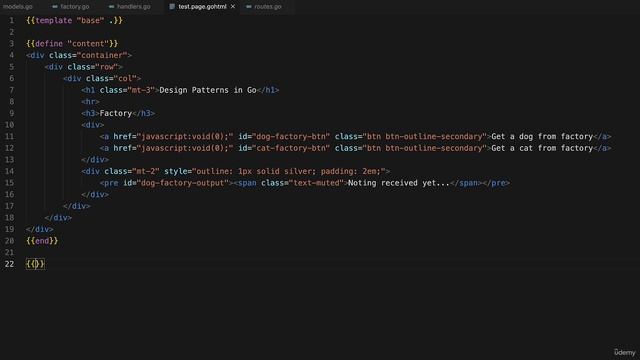Click line number 11 in gutter
This screenshot has width=640, height=360.
pos(9,136)
